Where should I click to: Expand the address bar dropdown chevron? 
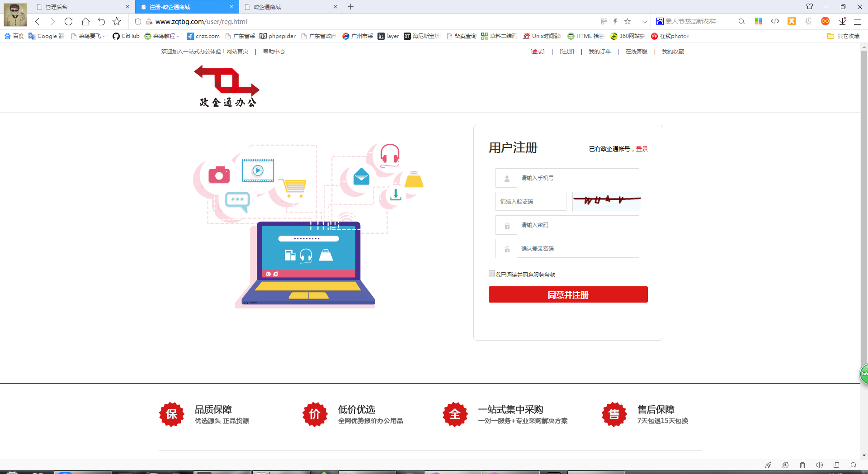click(645, 21)
